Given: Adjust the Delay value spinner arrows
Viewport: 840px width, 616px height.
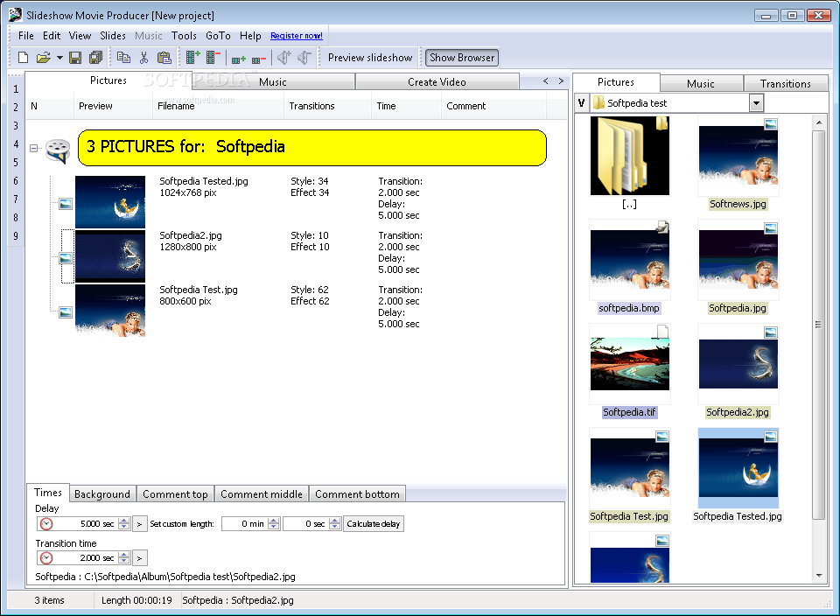Looking at the screenshot, I should point(123,524).
